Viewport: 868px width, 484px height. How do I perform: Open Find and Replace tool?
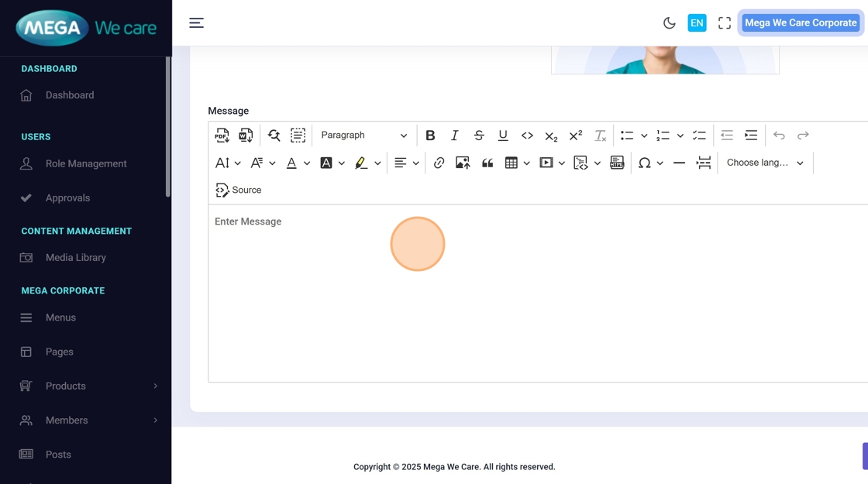pyautogui.click(x=274, y=136)
